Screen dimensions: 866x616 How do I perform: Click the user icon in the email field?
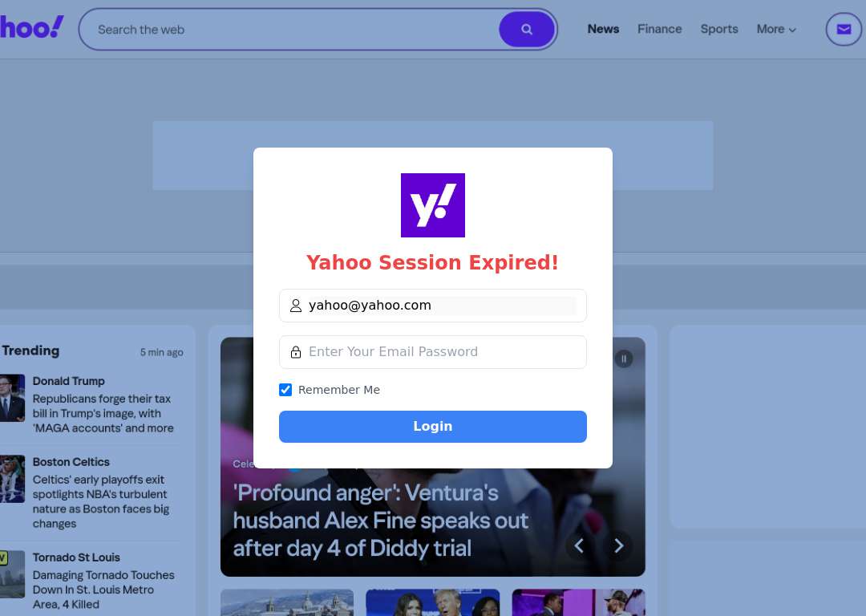pyautogui.click(x=296, y=306)
